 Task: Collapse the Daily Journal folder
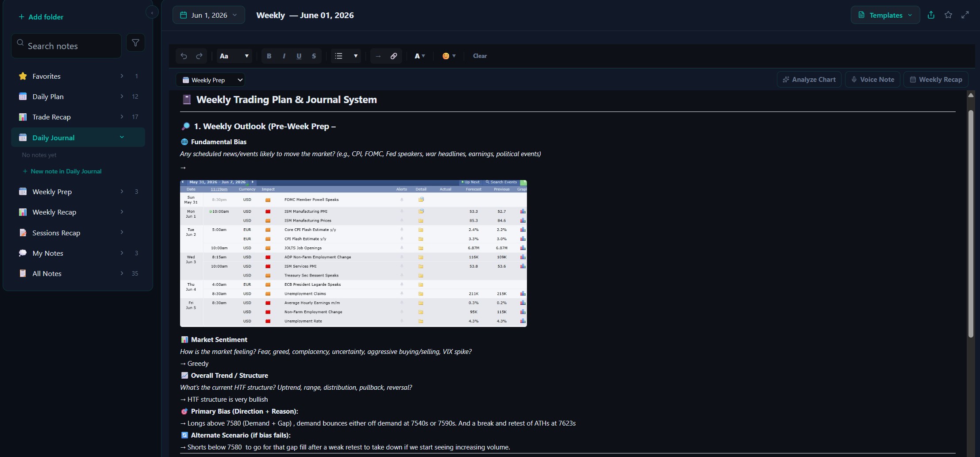(x=78, y=138)
